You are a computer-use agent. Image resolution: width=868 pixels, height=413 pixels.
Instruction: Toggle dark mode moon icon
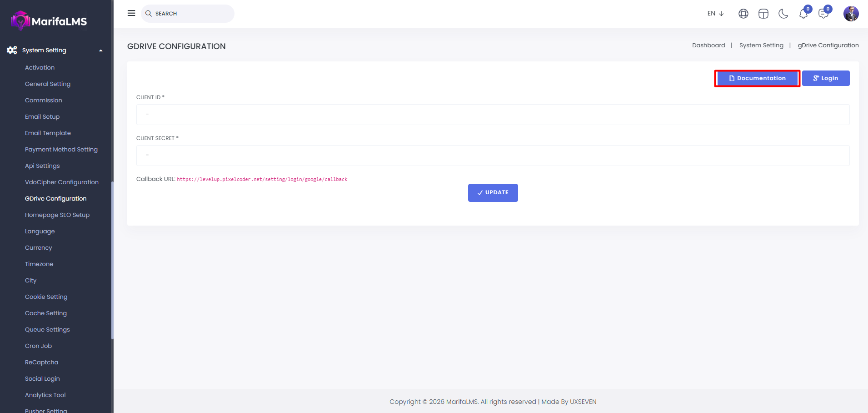tap(783, 14)
